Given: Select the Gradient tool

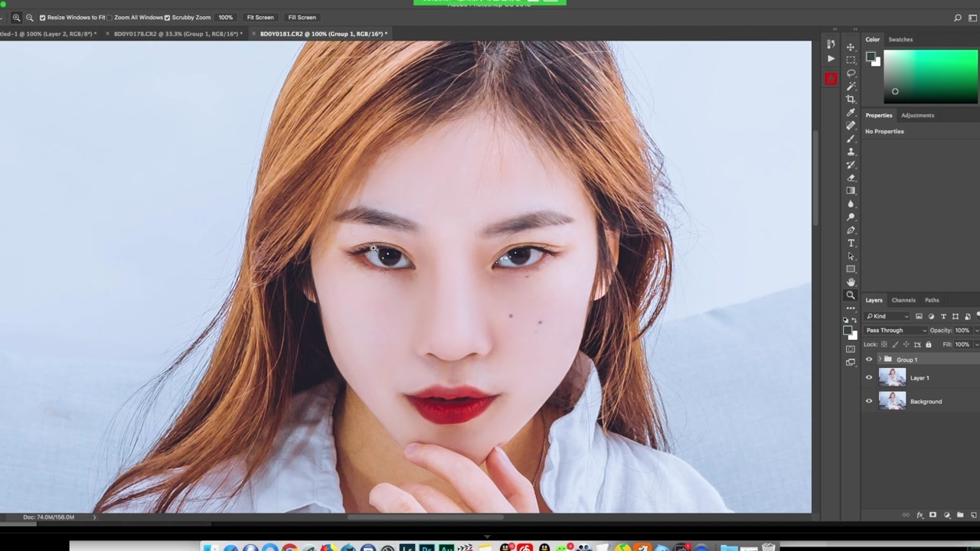Looking at the screenshot, I should point(851,191).
